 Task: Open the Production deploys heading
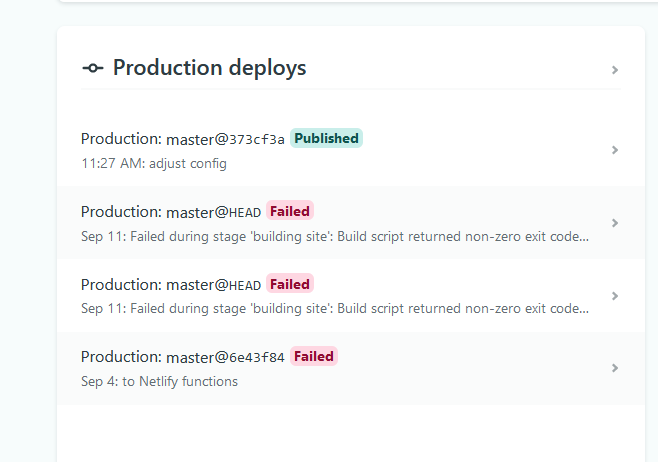pos(209,68)
